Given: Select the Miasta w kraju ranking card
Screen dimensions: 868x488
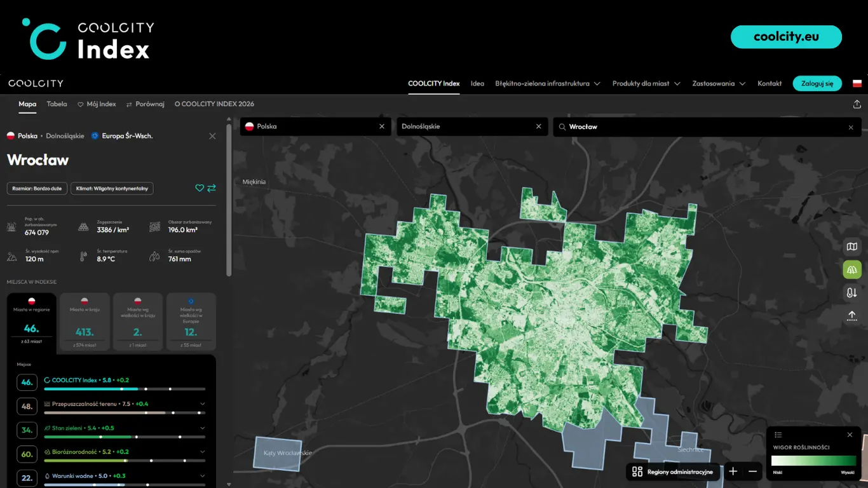Looking at the screenshot, I should pos(85,322).
